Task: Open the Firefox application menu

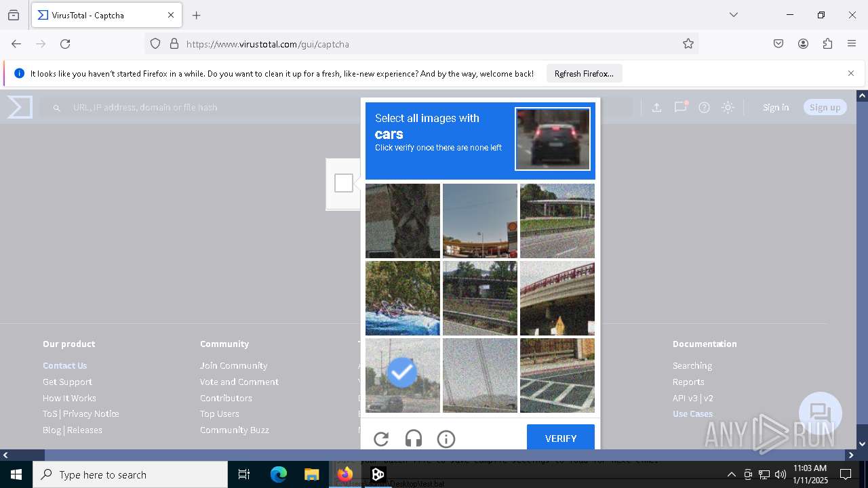Action: (x=852, y=44)
